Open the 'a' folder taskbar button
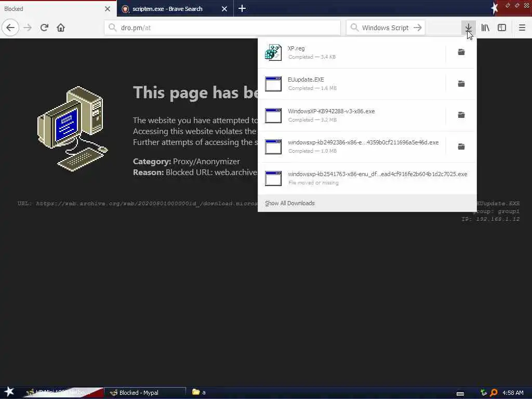The height and width of the screenshot is (399, 532). coord(199,392)
